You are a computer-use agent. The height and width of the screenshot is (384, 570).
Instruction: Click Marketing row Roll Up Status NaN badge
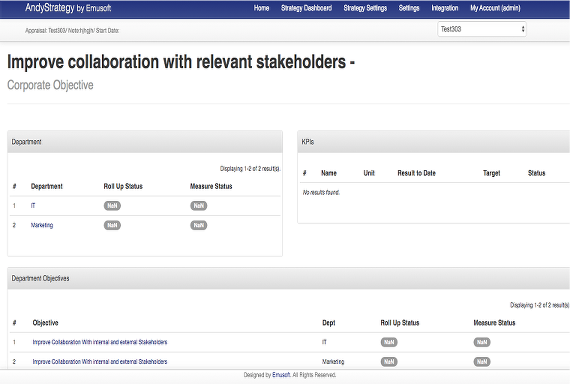[112, 225]
